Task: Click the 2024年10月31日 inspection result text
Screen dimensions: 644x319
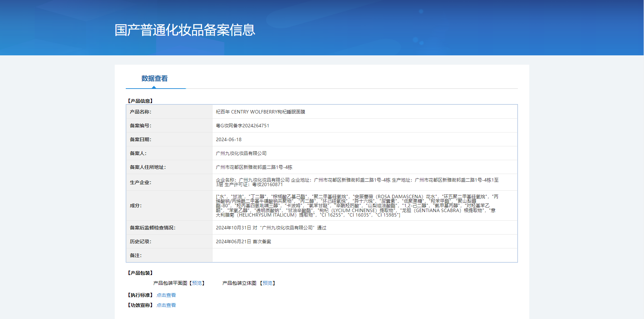Action: (x=271, y=228)
